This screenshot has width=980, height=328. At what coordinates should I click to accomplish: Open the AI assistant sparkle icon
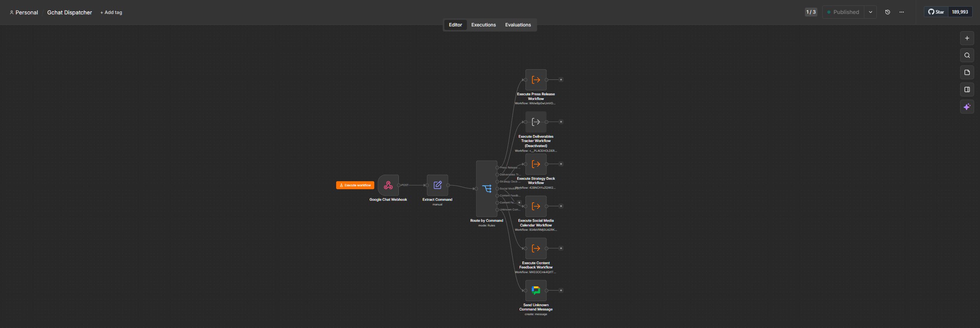coord(967,107)
